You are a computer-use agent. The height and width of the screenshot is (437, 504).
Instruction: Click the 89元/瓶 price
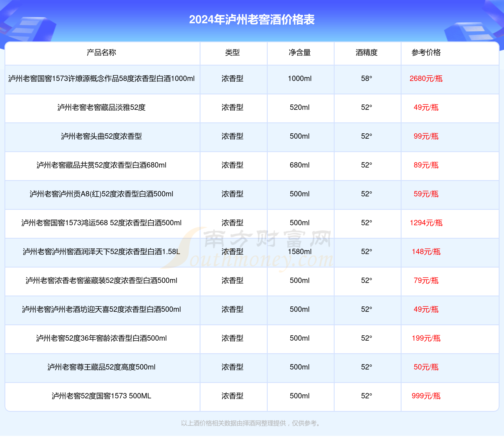click(426, 165)
